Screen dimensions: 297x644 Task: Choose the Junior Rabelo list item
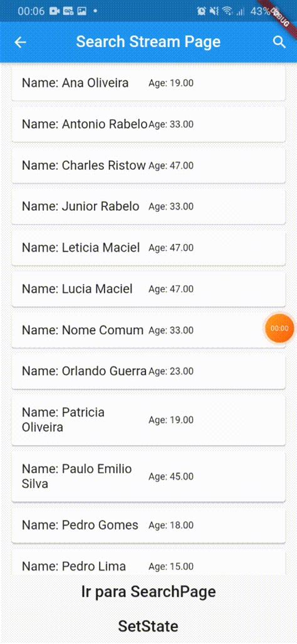click(148, 206)
